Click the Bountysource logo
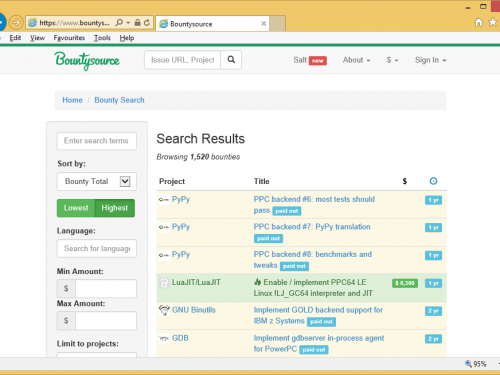 87,61
